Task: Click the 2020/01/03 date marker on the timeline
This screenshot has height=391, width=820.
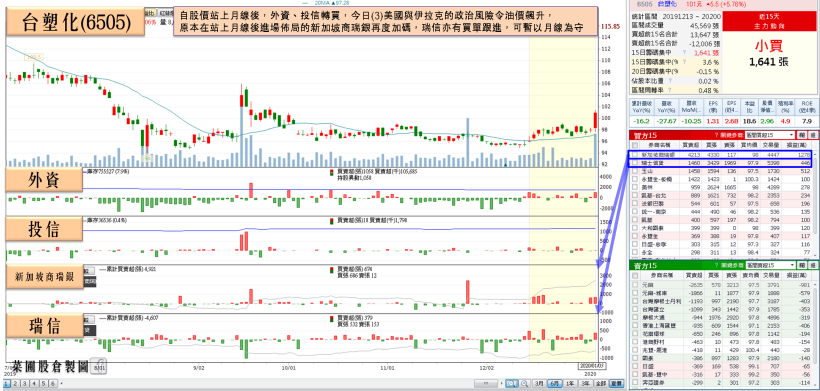Action: 588,367
